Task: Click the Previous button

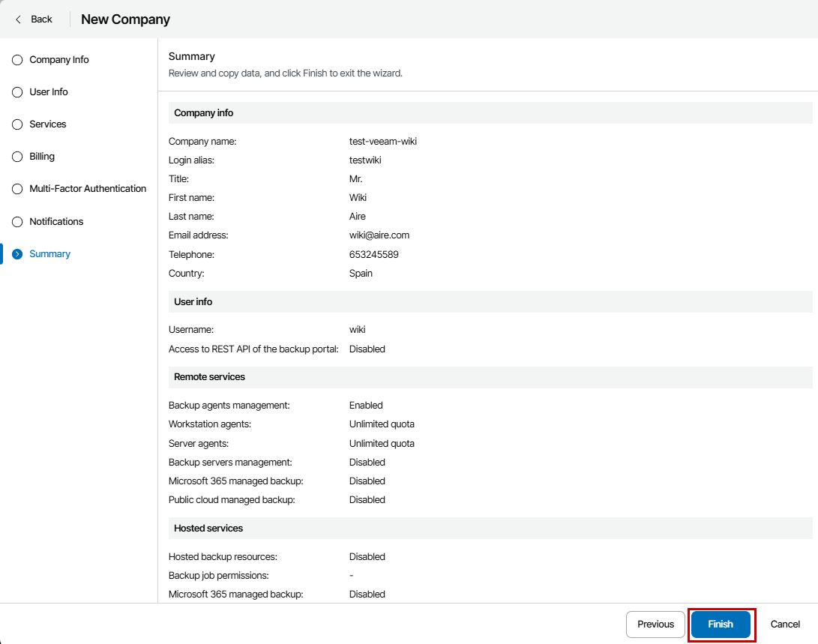Action: 655,624
